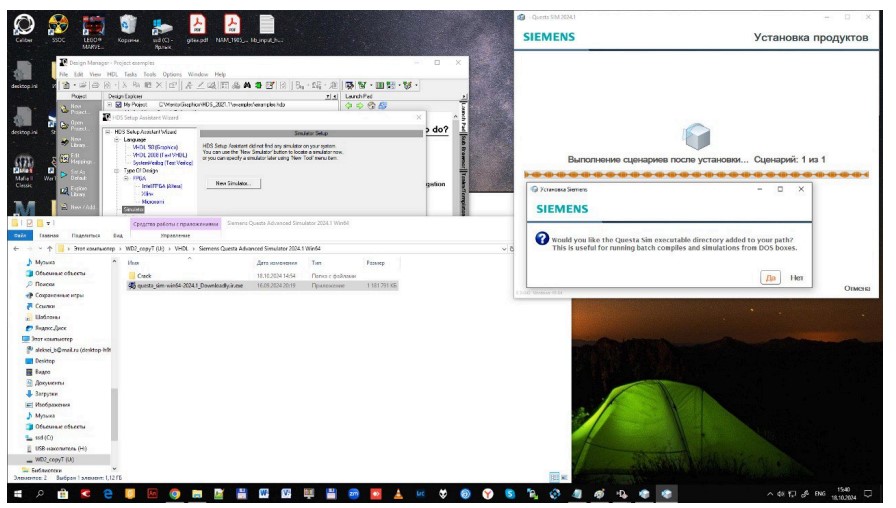Screen dimensions: 896x508
Task: Collapse the Language tree node in wizard
Action: click(117, 138)
